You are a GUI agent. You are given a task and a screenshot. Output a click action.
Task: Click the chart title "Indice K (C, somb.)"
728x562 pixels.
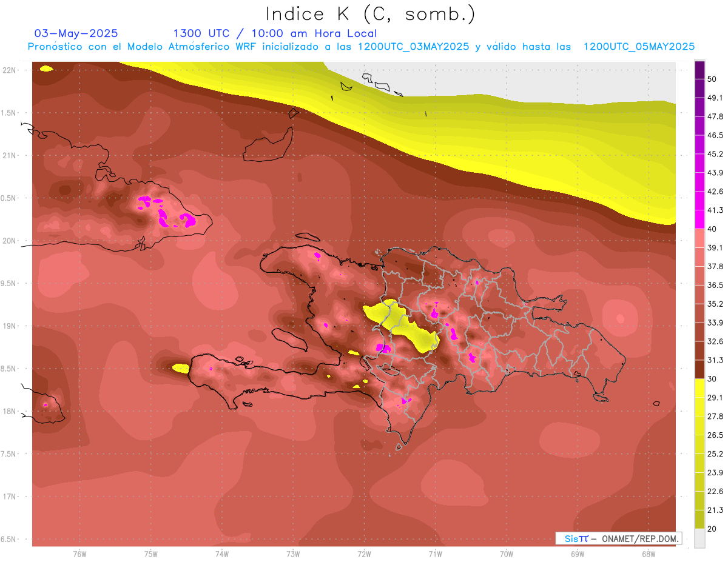[370, 14]
